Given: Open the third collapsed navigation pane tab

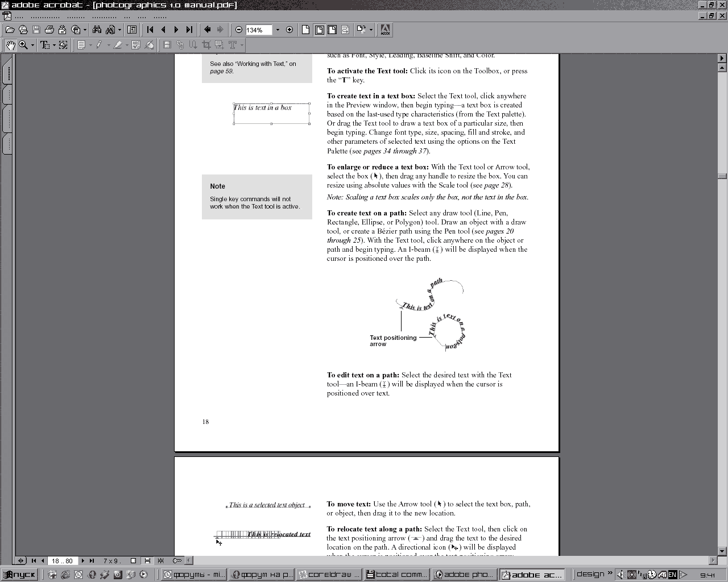Looking at the screenshot, I should [7, 119].
